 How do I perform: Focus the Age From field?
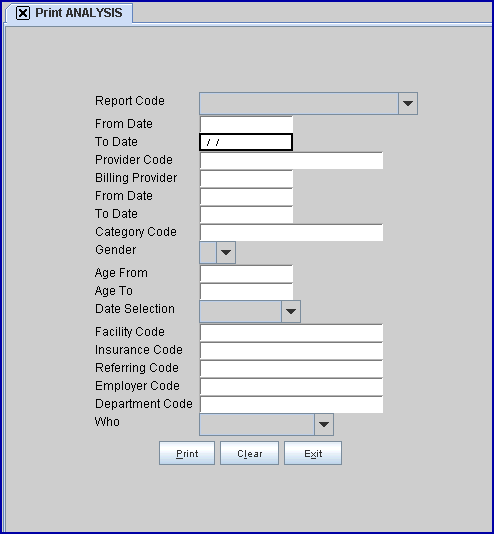coord(246,273)
